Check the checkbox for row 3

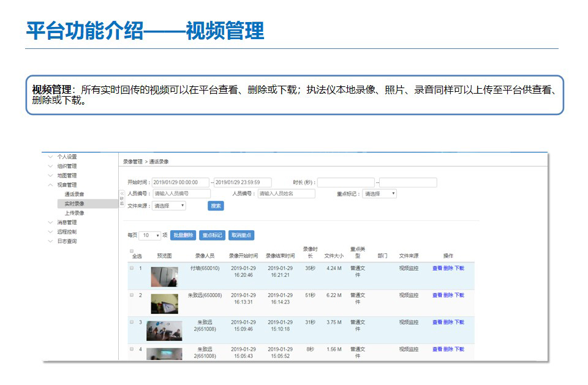pos(132,322)
